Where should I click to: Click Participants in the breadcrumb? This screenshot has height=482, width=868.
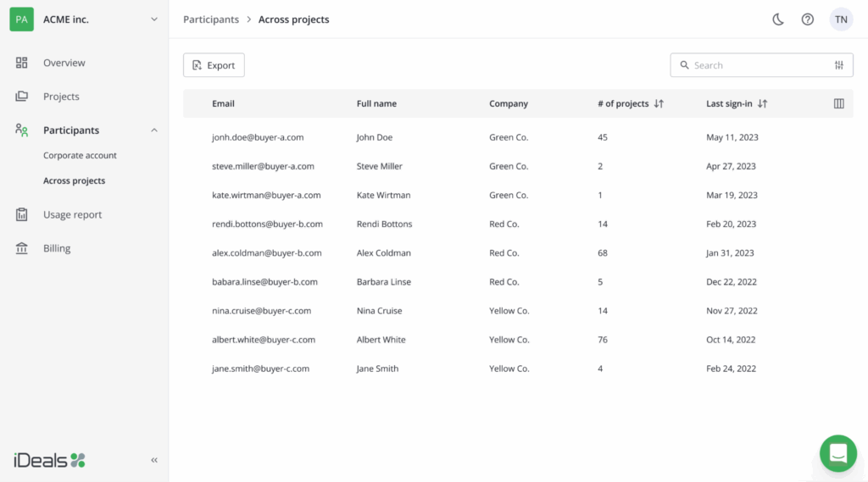[211, 19]
